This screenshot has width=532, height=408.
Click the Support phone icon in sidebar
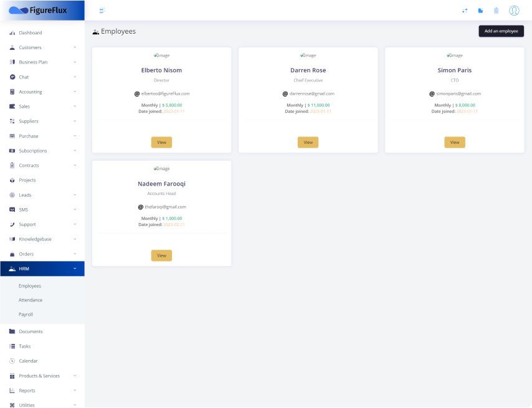pyautogui.click(x=12, y=224)
